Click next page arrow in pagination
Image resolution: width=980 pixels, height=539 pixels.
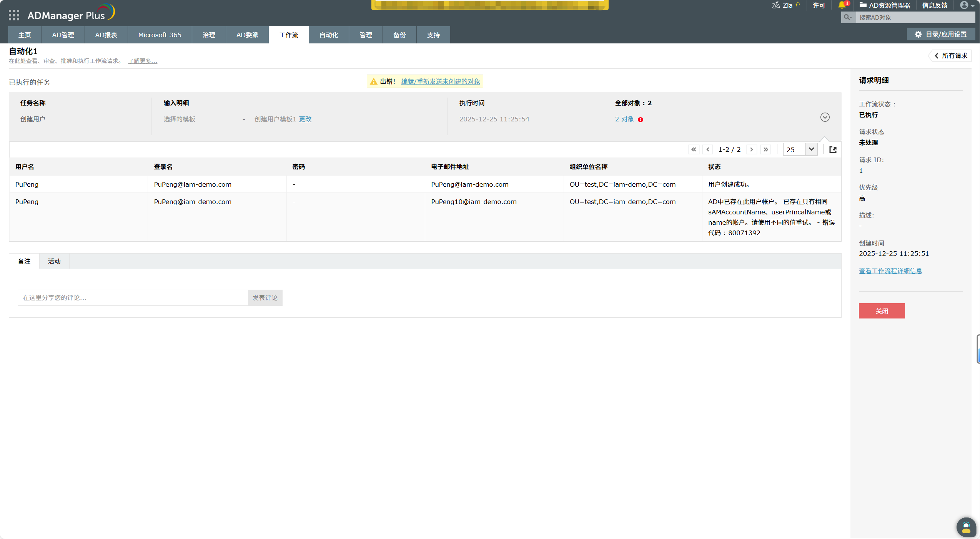[752, 149]
